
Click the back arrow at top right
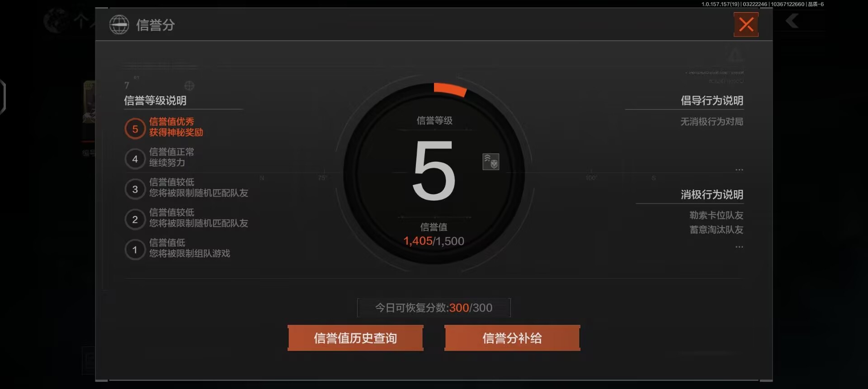pos(792,21)
